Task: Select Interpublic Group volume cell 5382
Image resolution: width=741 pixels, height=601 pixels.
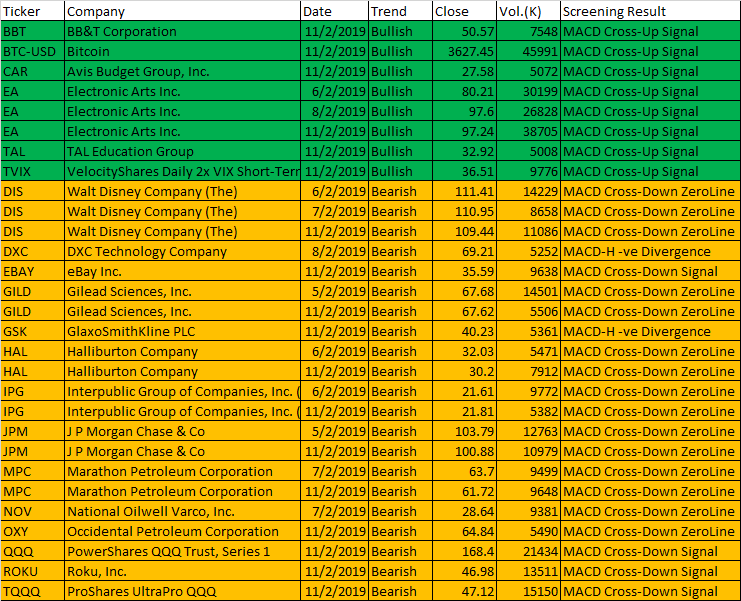Action: click(529, 411)
